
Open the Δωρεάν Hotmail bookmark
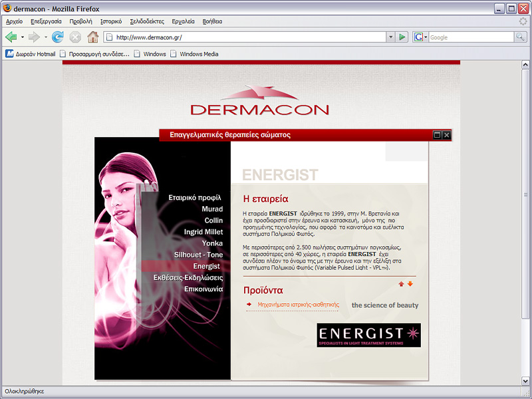coord(30,54)
